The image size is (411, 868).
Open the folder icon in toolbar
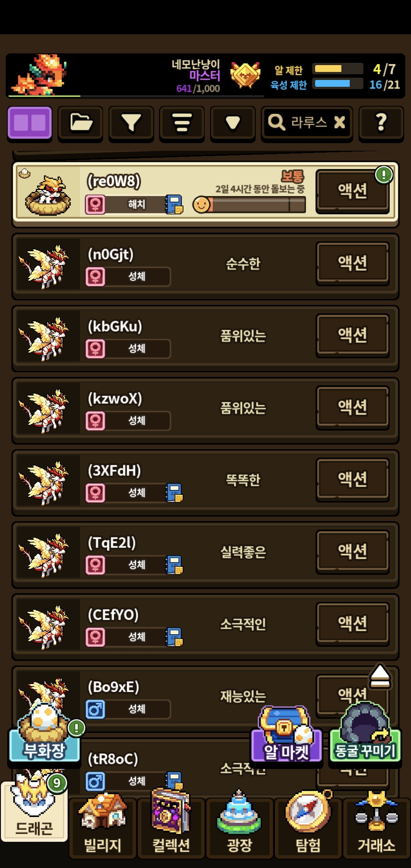[81, 123]
